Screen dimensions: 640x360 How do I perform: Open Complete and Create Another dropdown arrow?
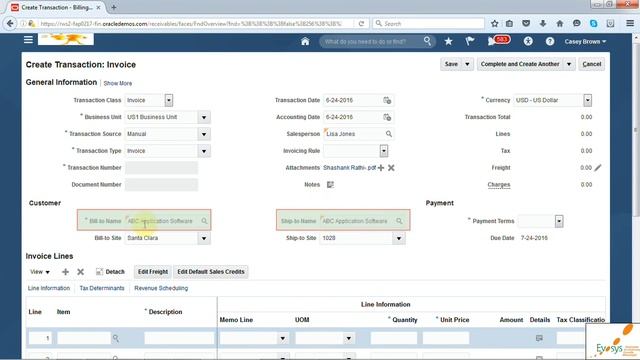click(569, 64)
